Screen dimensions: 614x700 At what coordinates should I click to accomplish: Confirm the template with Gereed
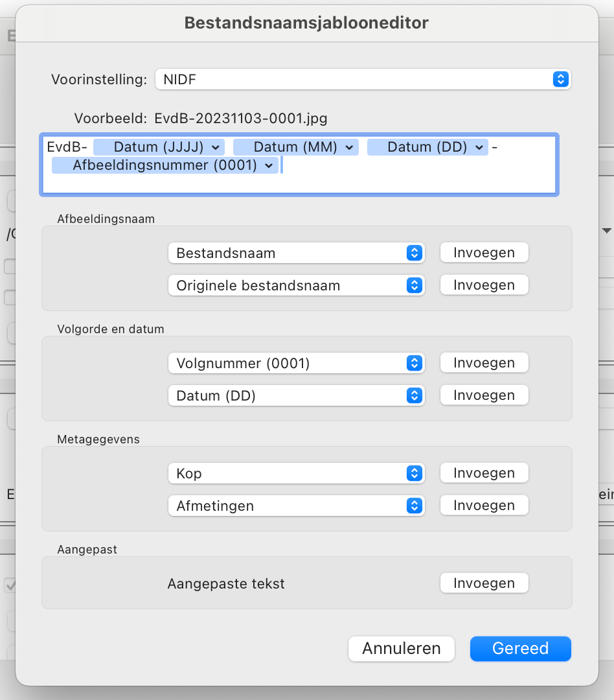click(520, 649)
